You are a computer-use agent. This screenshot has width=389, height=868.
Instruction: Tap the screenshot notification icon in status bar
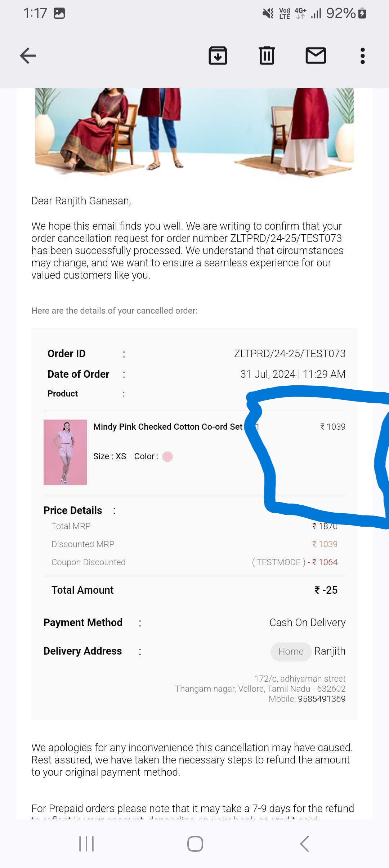tap(59, 13)
